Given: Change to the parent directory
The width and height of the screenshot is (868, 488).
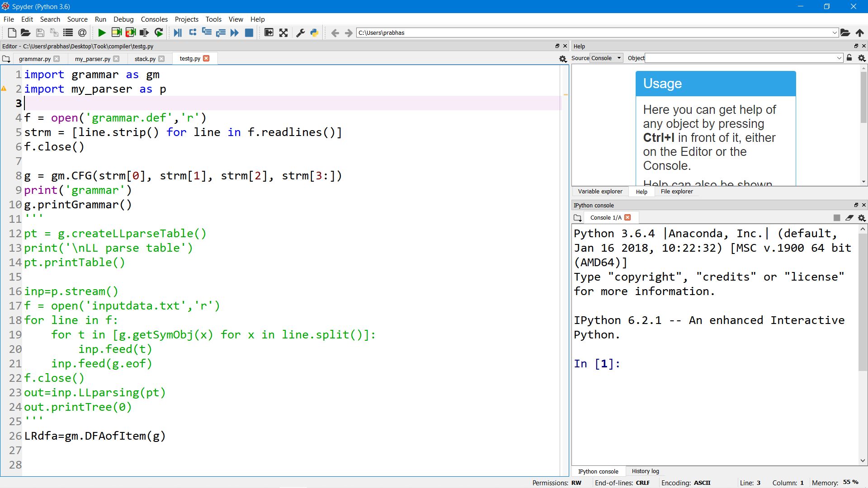Looking at the screenshot, I should click(x=859, y=33).
